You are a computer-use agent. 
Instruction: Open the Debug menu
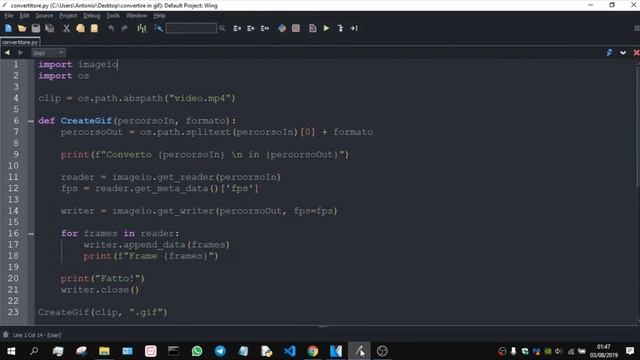pos(92,16)
